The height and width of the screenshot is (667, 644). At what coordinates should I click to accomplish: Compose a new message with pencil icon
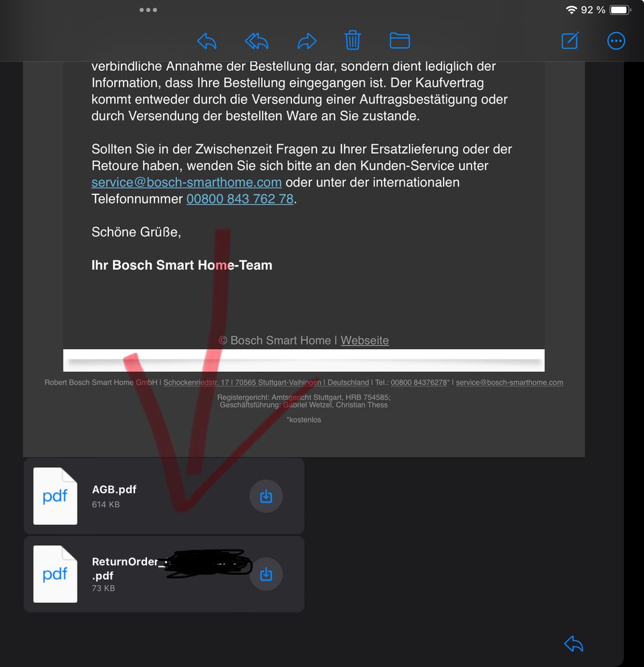pyautogui.click(x=570, y=41)
